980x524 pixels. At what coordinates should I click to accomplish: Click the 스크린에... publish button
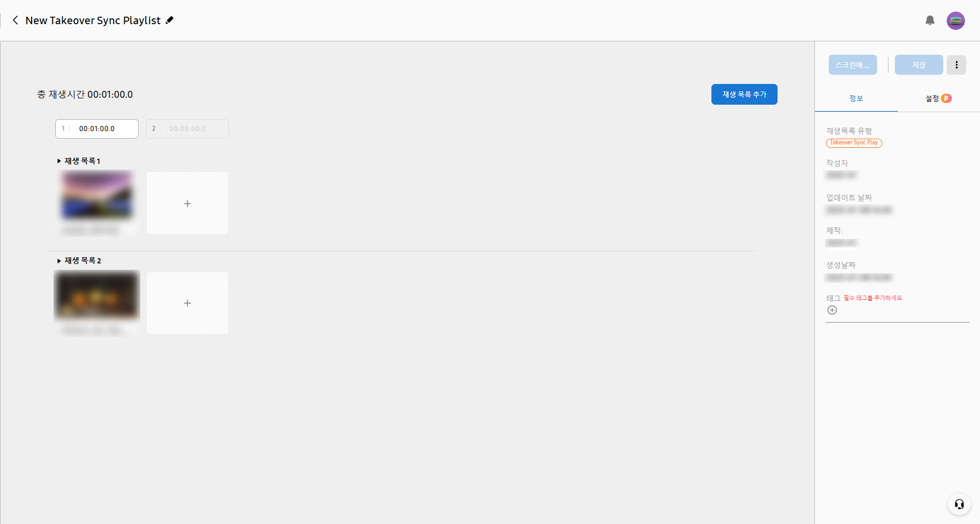(853, 65)
